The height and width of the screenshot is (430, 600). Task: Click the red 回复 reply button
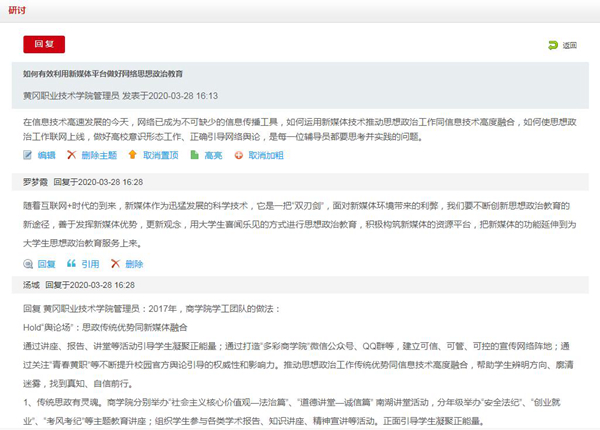point(44,44)
